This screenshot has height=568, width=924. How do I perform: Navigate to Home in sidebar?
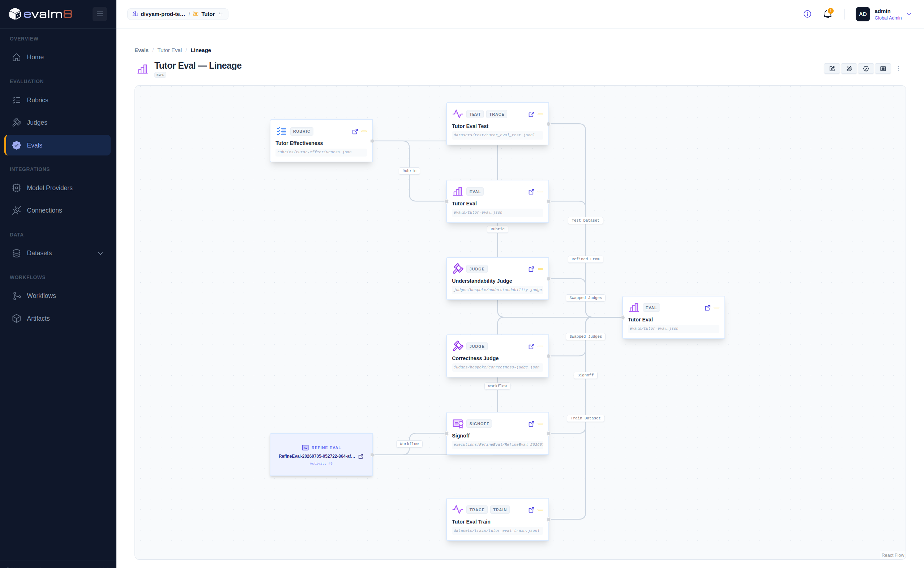(x=57, y=57)
